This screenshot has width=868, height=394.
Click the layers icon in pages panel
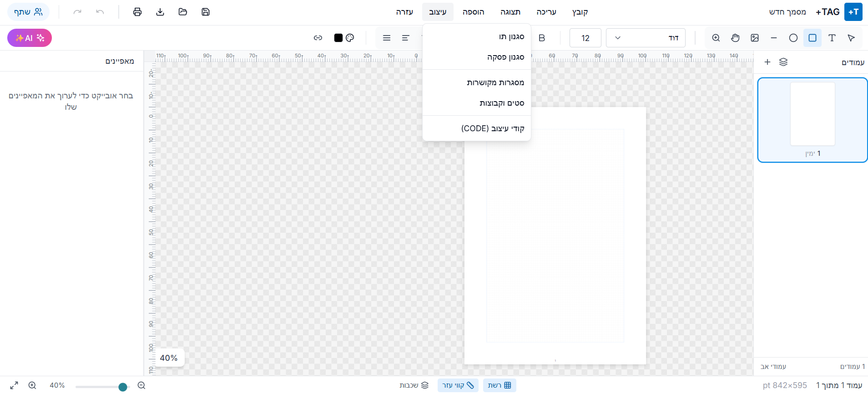coord(783,62)
